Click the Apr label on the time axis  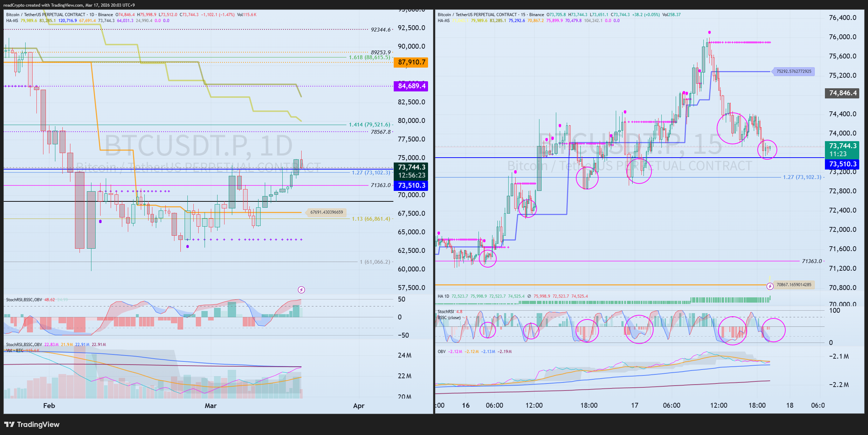coord(359,406)
